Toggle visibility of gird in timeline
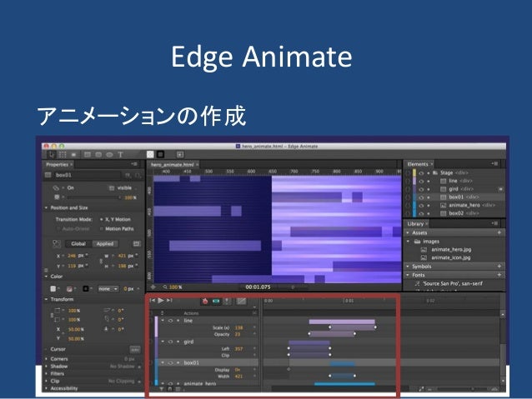 (170, 342)
